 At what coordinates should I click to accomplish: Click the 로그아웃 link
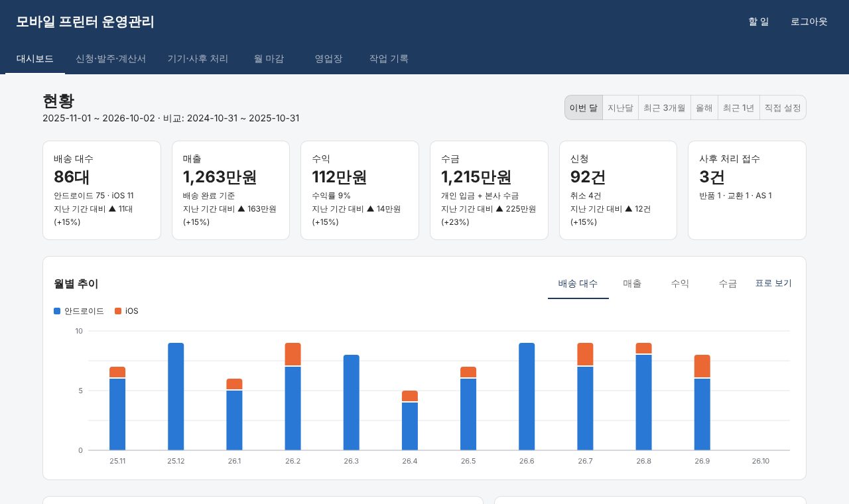809,21
